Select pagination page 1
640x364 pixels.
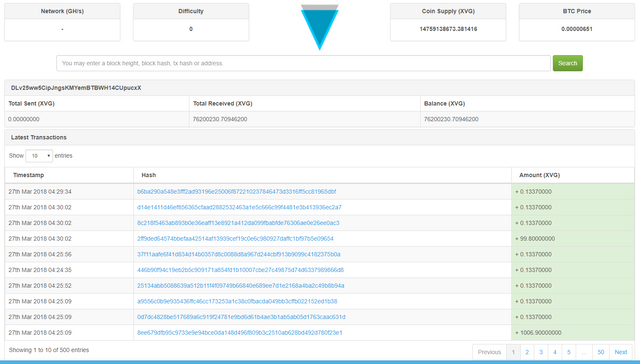(x=513, y=352)
